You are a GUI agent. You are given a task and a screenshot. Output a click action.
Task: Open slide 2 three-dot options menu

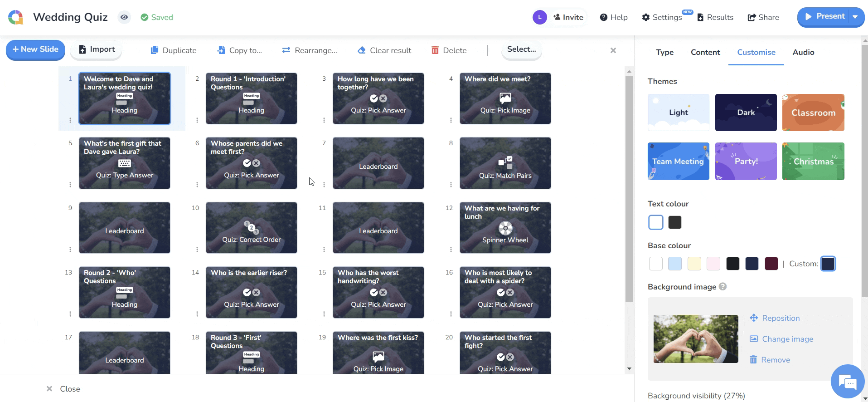click(197, 120)
